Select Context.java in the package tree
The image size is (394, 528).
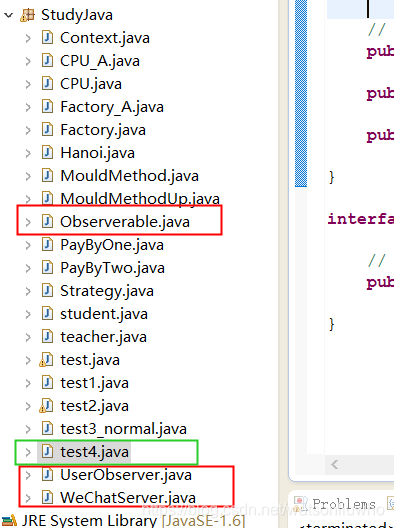pos(105,38)
